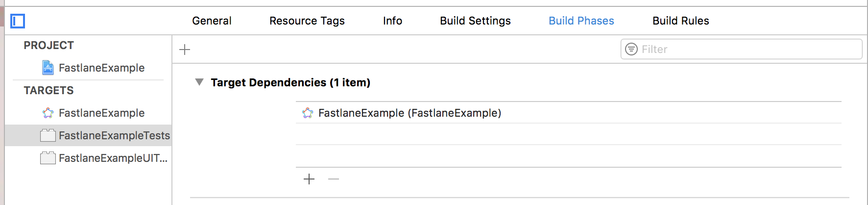Screen dimensions: 868x205
Task: Select the FastlaneExampleUIT... target
Action: tap(113, 158)
